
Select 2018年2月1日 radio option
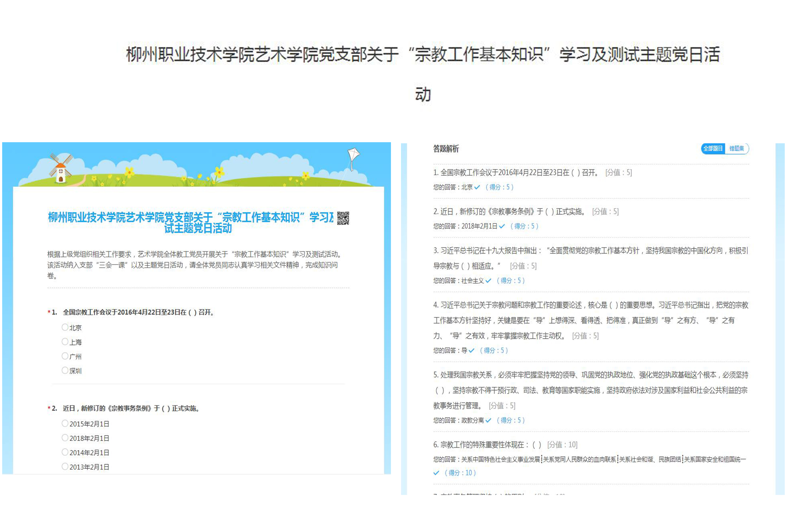65,438
